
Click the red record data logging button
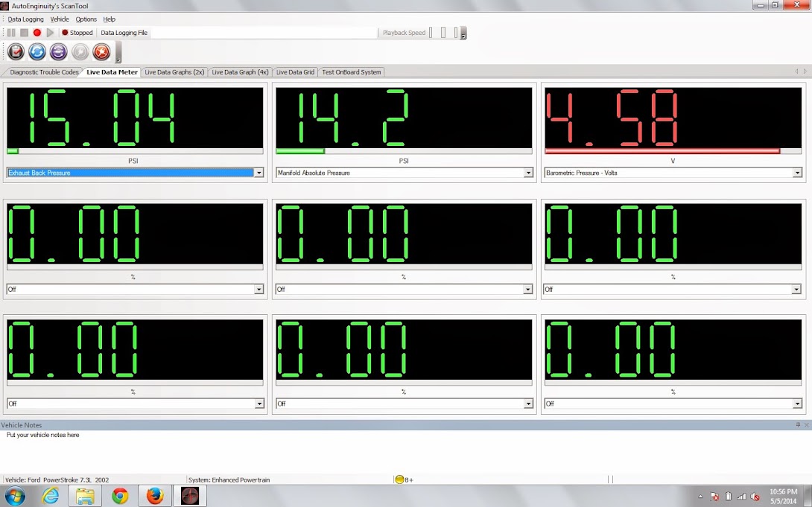pyautogui.click(x=37, y=33)
